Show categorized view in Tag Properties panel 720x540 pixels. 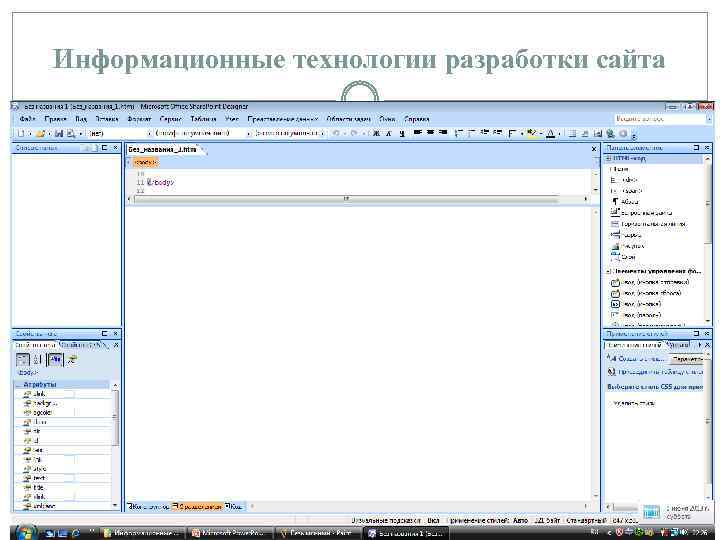tap(22, 360)
